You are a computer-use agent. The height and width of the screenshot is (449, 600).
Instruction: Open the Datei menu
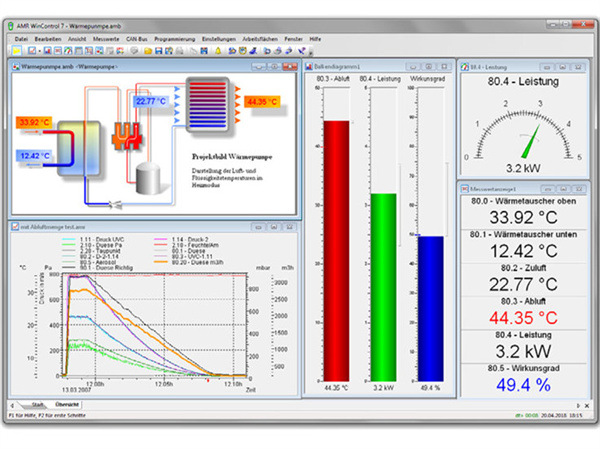point(21,39)
